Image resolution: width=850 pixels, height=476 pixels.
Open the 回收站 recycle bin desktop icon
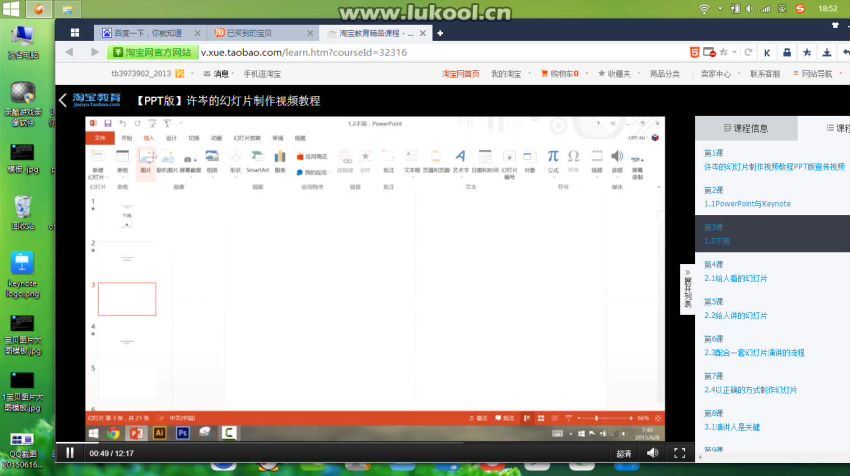coord(22,213)
